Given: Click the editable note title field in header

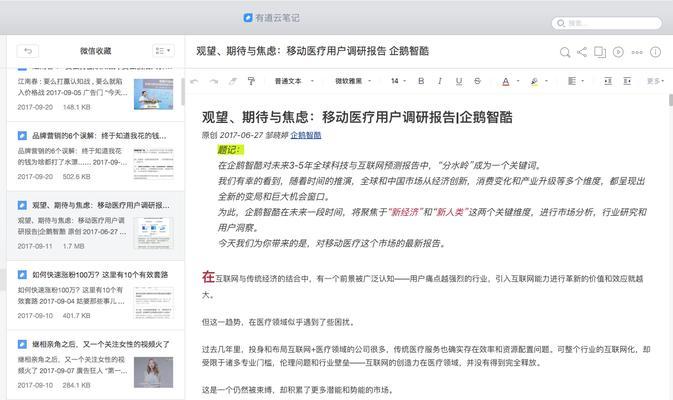Looking at the screenshot, I should [312, 51].
